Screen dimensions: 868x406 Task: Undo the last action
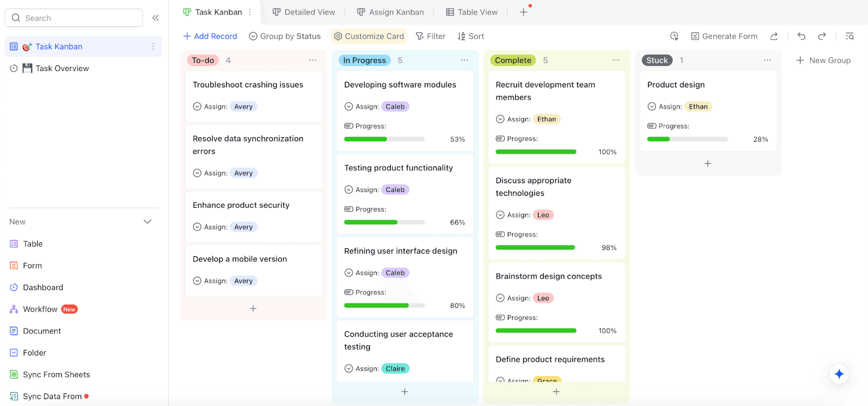point(801,36)
